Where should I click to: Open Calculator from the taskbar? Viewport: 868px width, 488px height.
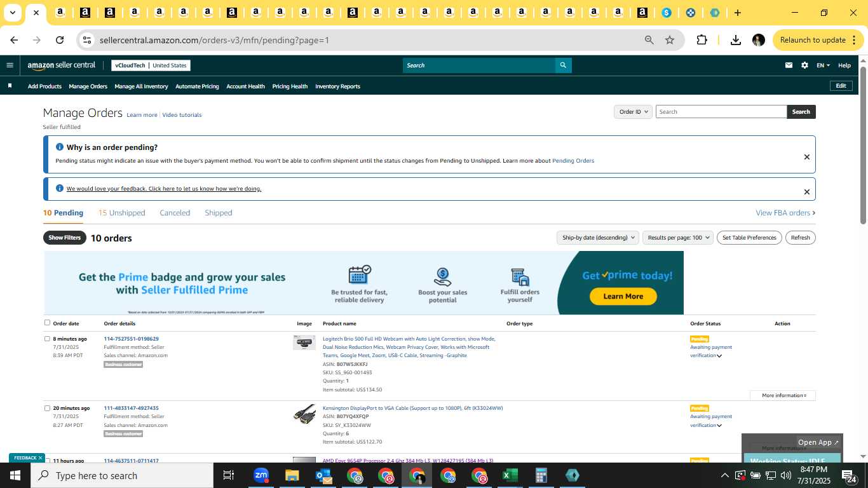541,475
